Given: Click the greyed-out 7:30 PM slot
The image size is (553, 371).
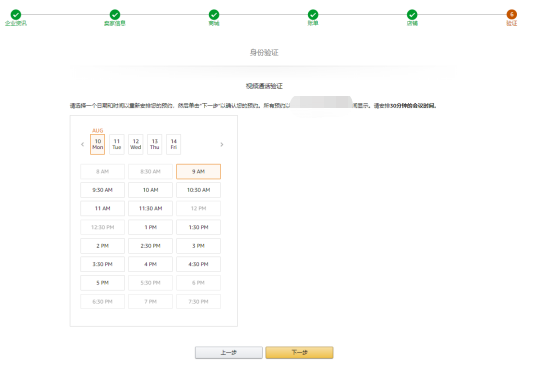Looking at the screenshot, I should point(199,302).
